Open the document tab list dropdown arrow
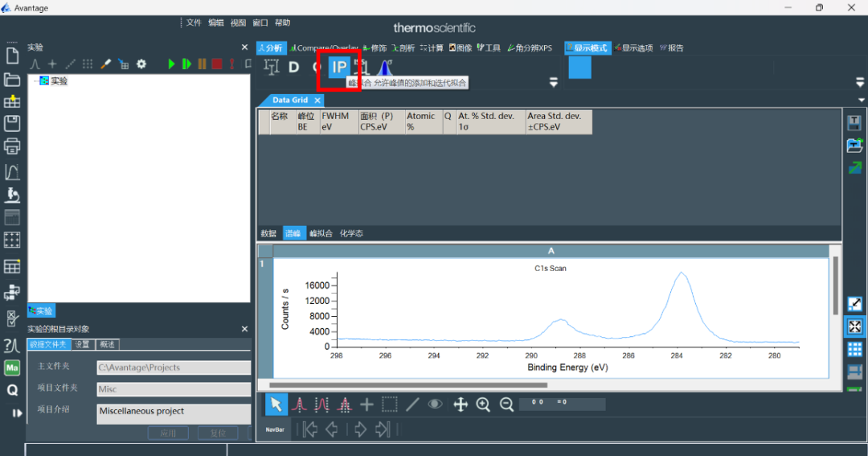Image resolution: width=868 pixels, height=456 pixels. click(862, 101)
